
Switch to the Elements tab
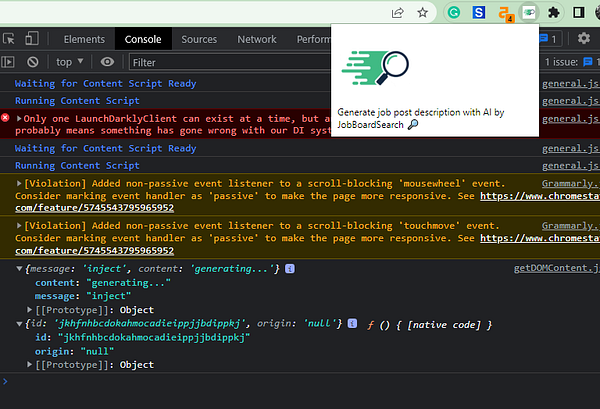[83, 39]
